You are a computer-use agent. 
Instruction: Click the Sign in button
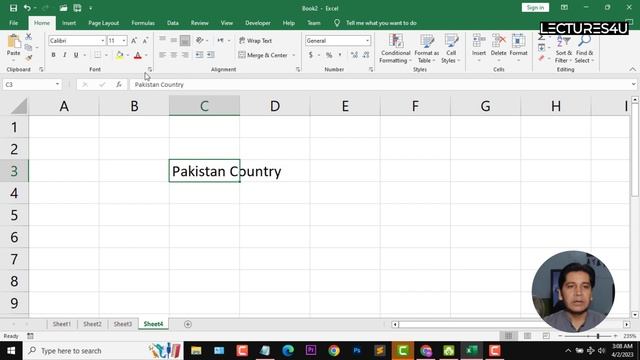tap(535, 8)
